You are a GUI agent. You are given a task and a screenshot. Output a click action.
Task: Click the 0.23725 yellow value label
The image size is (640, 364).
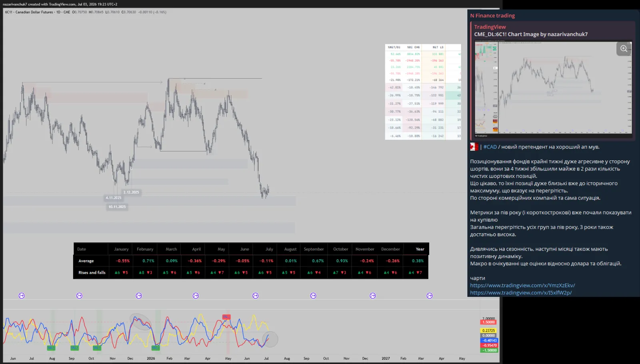488,331
